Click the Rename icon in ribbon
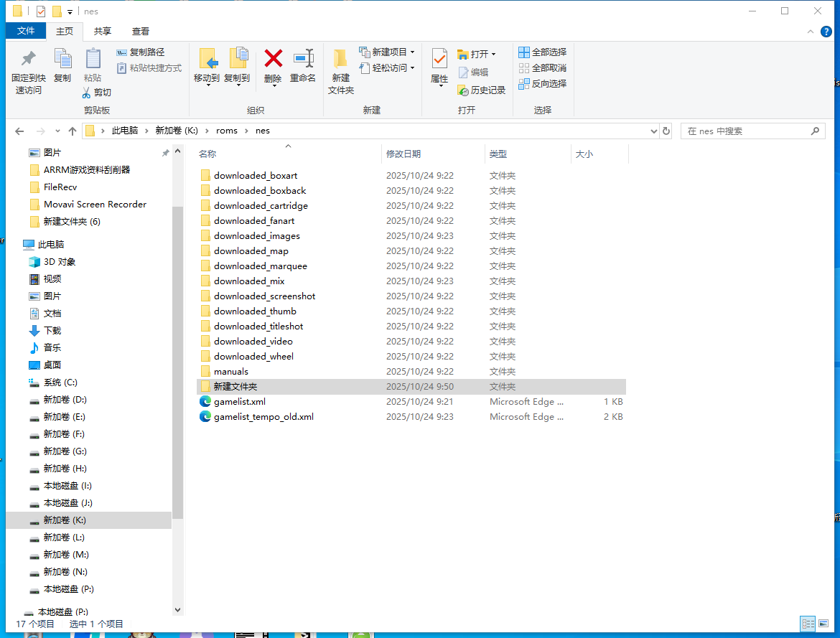Image resolution: width=840 pixels, height=638 pixels. coord(303,59)
